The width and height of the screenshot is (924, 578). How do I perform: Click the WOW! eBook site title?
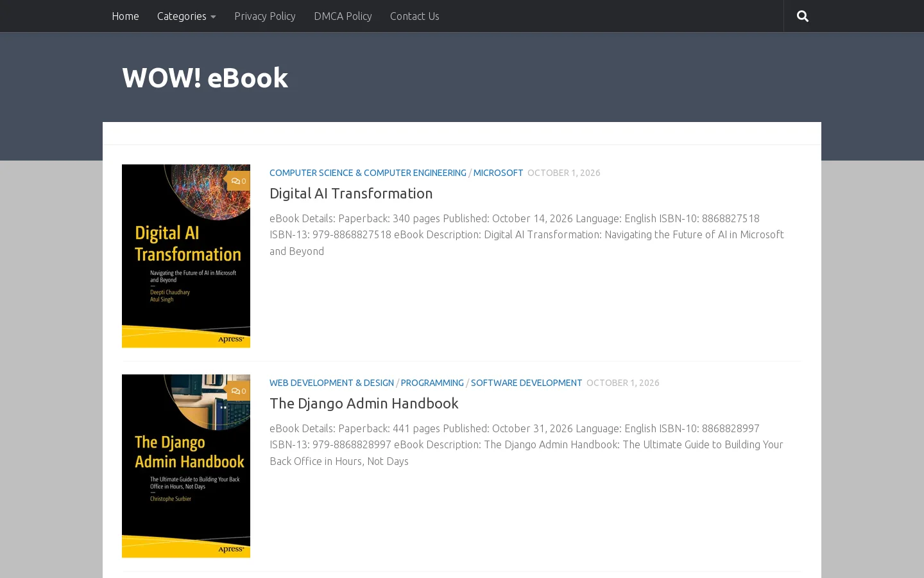tap(205, 78)
